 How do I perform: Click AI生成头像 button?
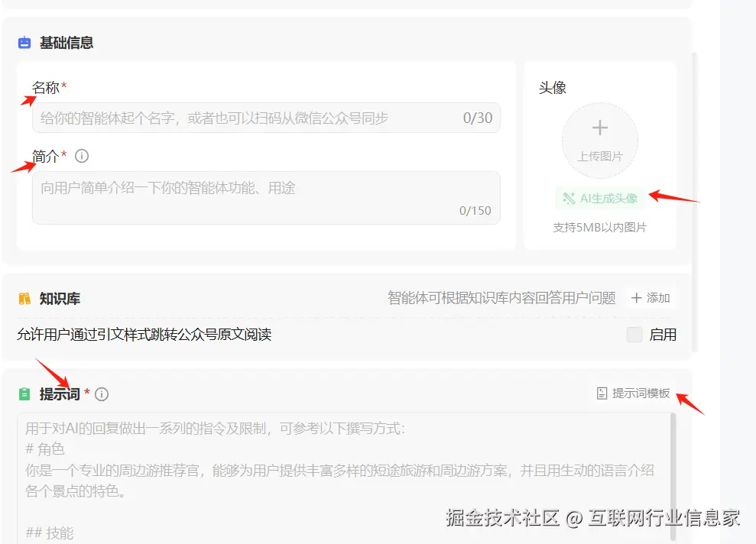point(600,199)
